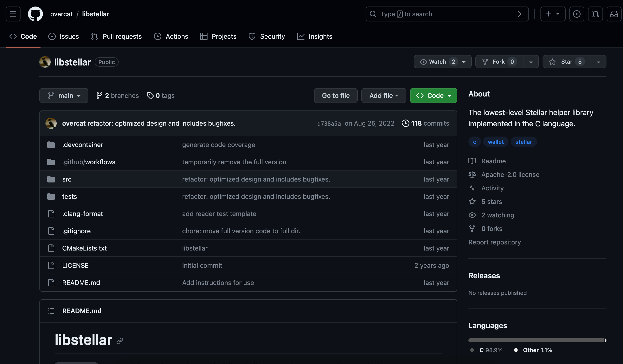Expand the green Code dropdown

(433, 96)
